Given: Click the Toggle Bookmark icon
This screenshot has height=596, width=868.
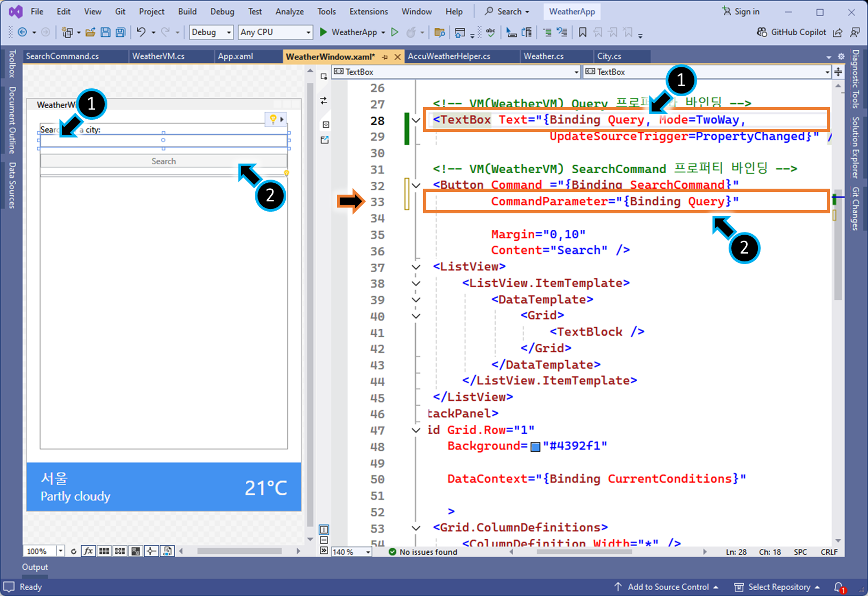Looking at the screenshot, I should [x=583, y=32].
